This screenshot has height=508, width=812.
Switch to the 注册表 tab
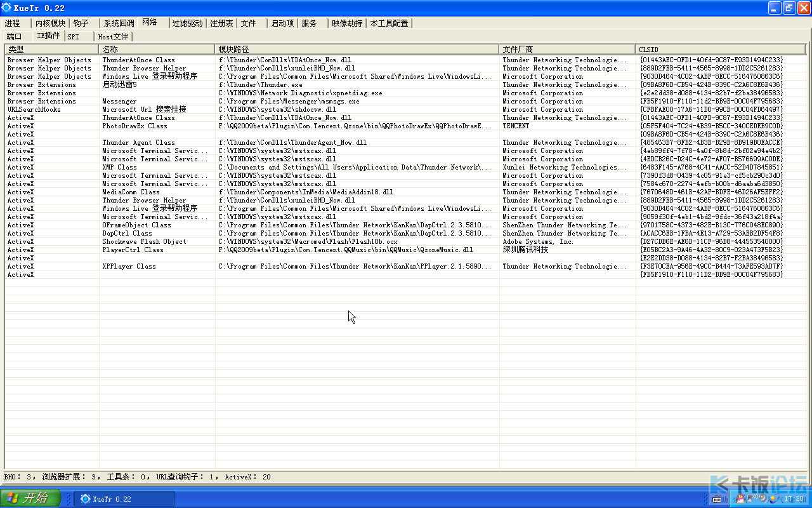click(x=221, y=23)
